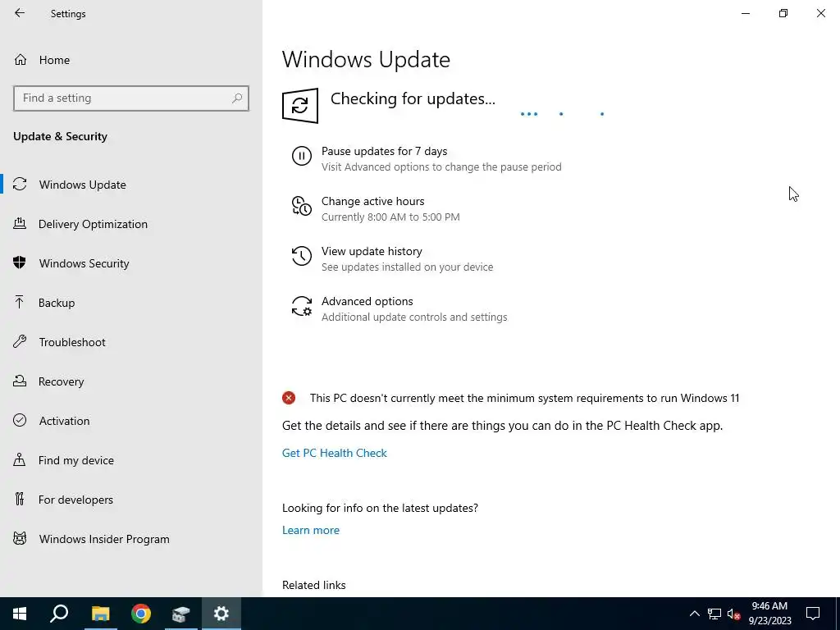This screenshot has height=630, width=840.
Task: Open the Troubleshoot page
Action: (x=72, y=342)
